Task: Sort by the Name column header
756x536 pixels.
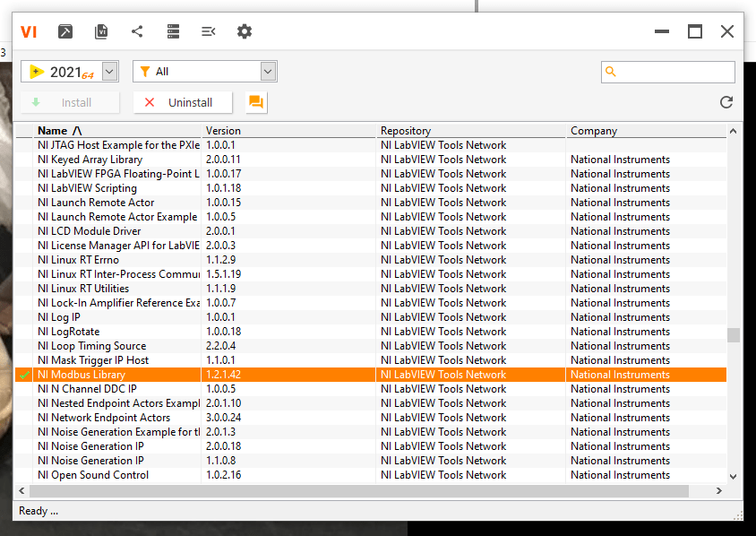Action: click(117, 131)
